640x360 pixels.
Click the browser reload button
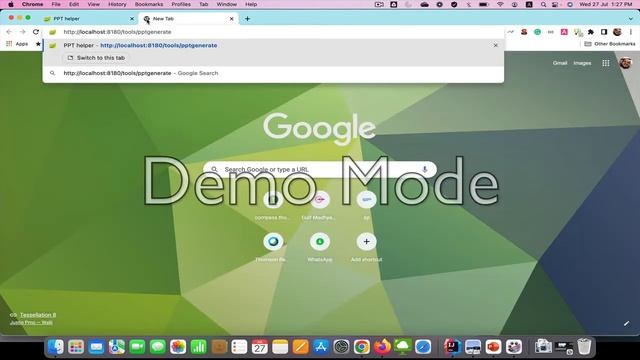pos(36,32)
